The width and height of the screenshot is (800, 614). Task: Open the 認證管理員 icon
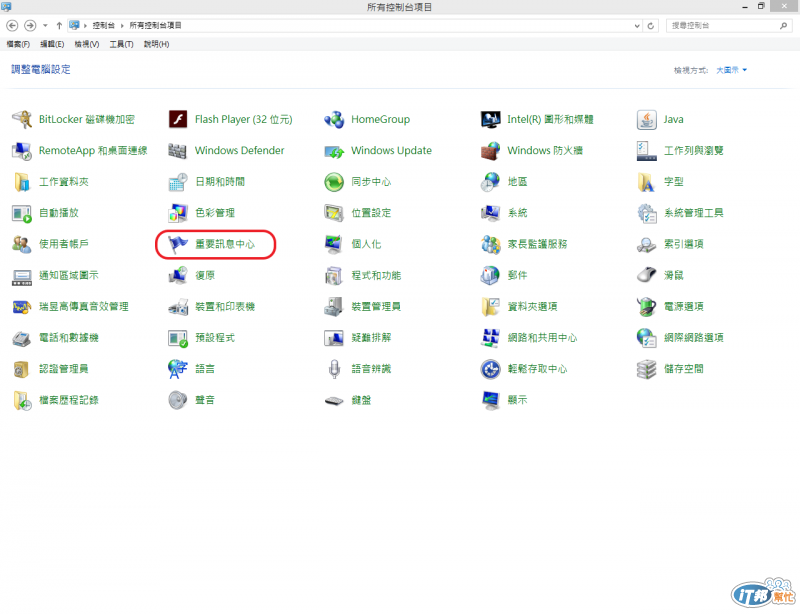click(22, 369)
